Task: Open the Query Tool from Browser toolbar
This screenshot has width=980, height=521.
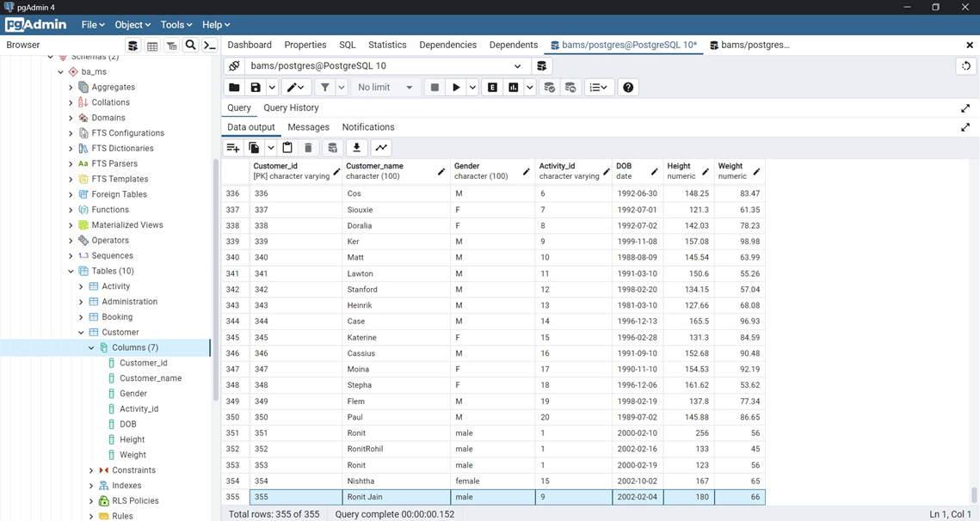Action: (133, 46)
